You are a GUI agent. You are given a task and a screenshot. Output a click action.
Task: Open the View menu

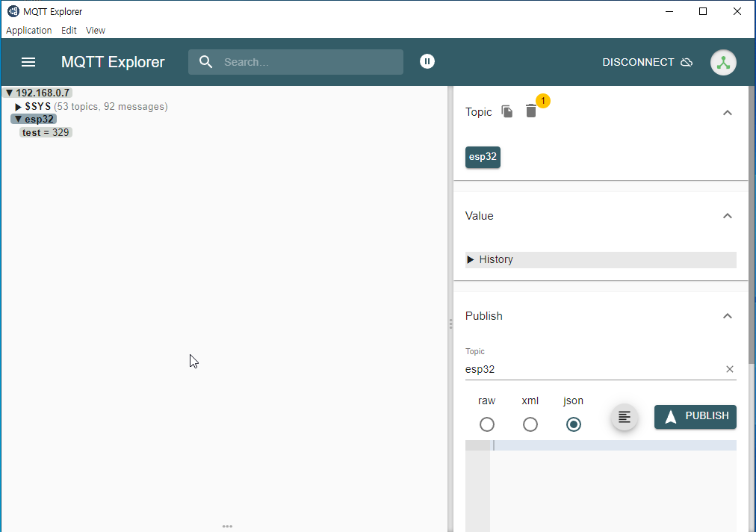pyautogui.click(x=96, y=31)
